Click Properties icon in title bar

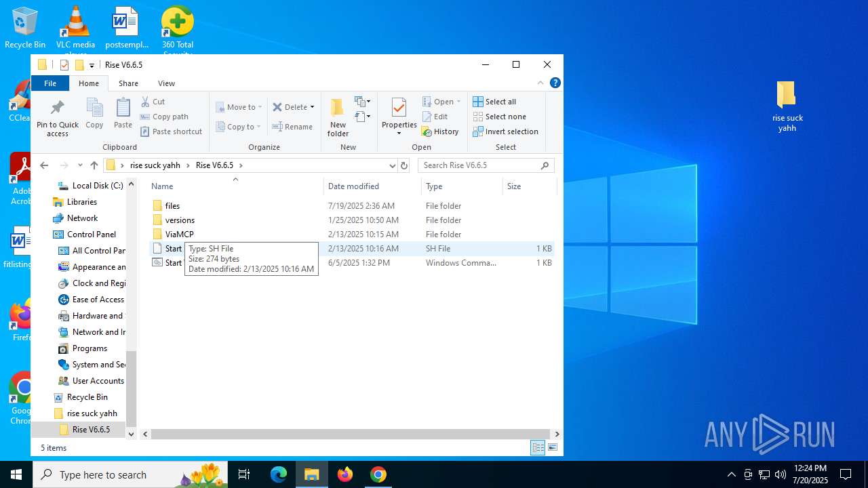pyautogui.click(x=64, y=65)
